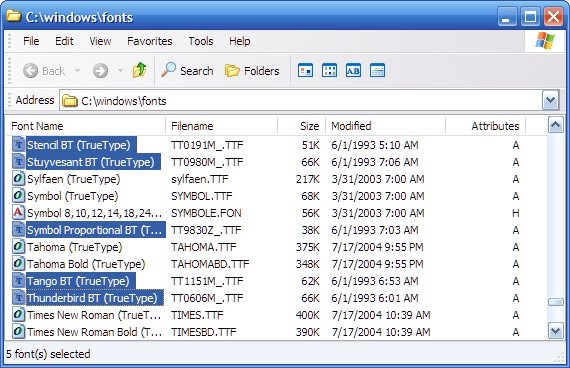Click Times New Roman (TrueT... font icon
The image size is (570, 368).
18,315
